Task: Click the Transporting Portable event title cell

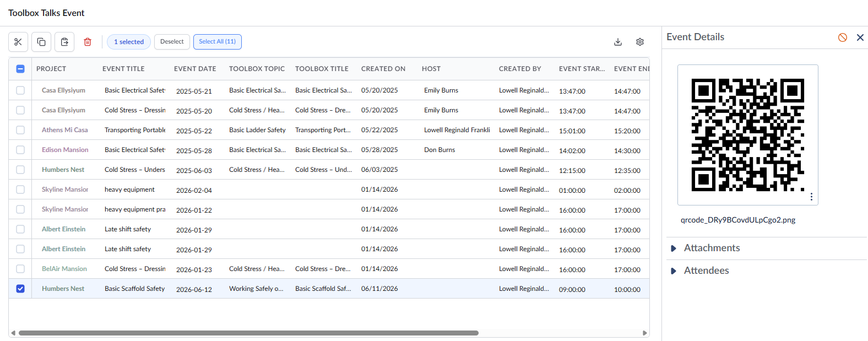Action: (135, 130)
